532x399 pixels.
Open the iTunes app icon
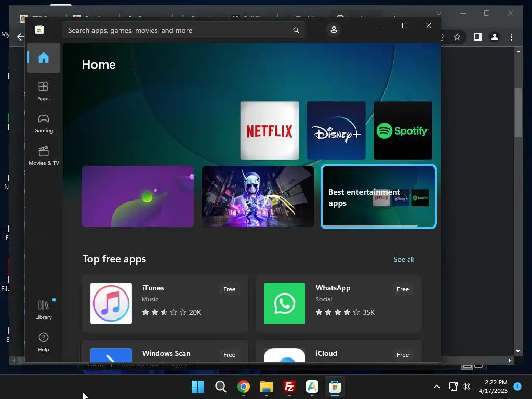coord(111,303)
